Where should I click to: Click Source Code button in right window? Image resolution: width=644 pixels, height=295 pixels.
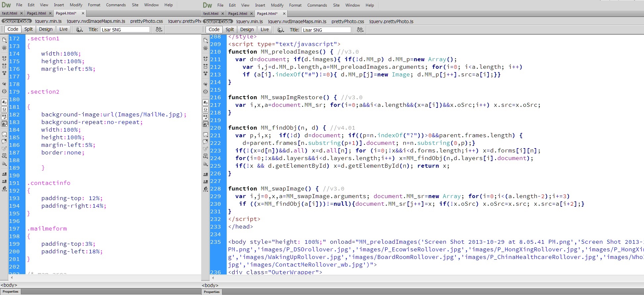click(x=218, y=21)
